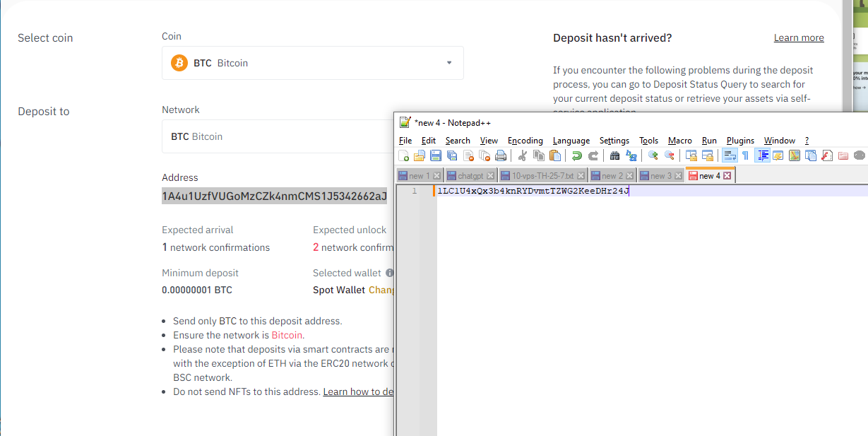Click the Learn more link
The image size is (868, 436).
[x=799, y=37]
